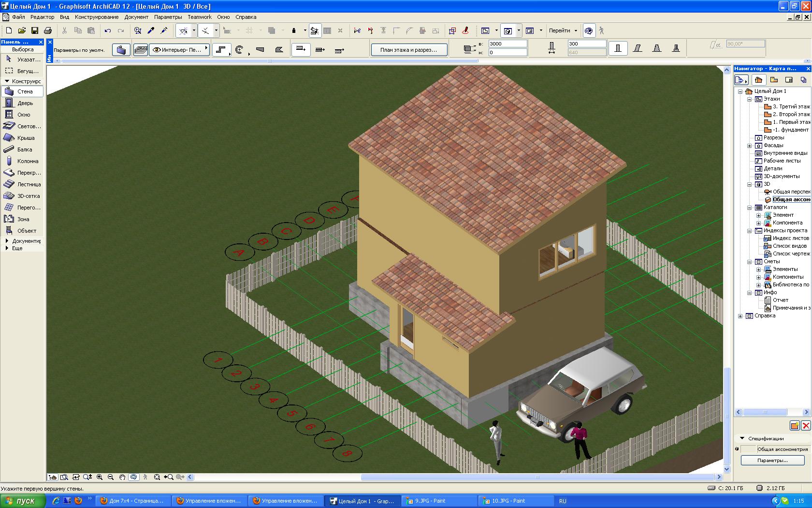Click the План этажа и разрез button

408,50
